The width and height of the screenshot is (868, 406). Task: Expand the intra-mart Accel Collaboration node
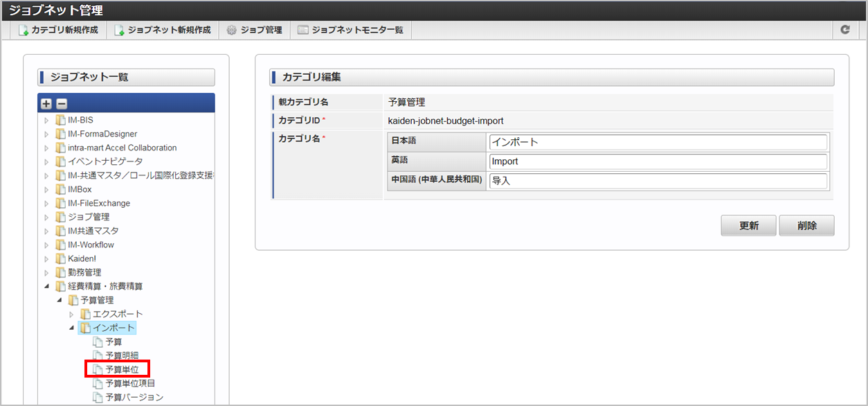tap(46, 148)
